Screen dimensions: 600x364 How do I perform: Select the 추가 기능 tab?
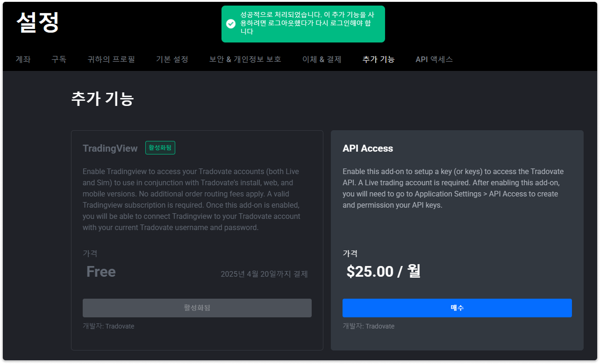[x=379, y=59]
